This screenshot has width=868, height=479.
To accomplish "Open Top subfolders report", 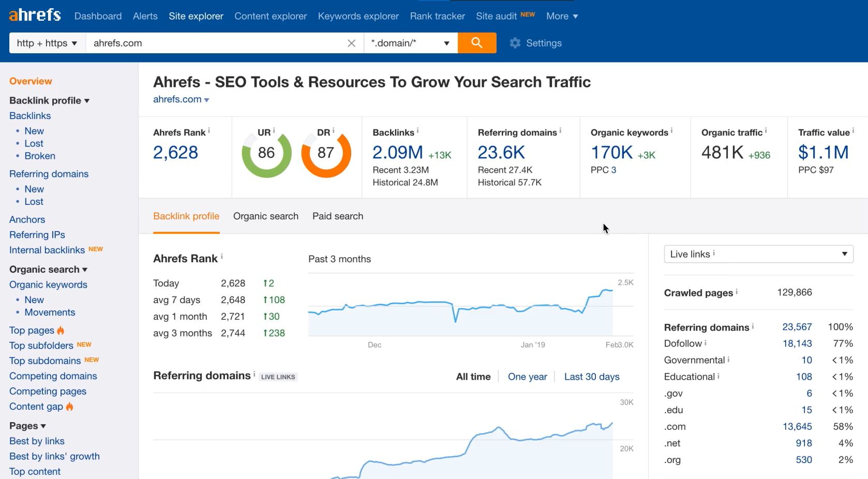I will (x=41, y=346).
